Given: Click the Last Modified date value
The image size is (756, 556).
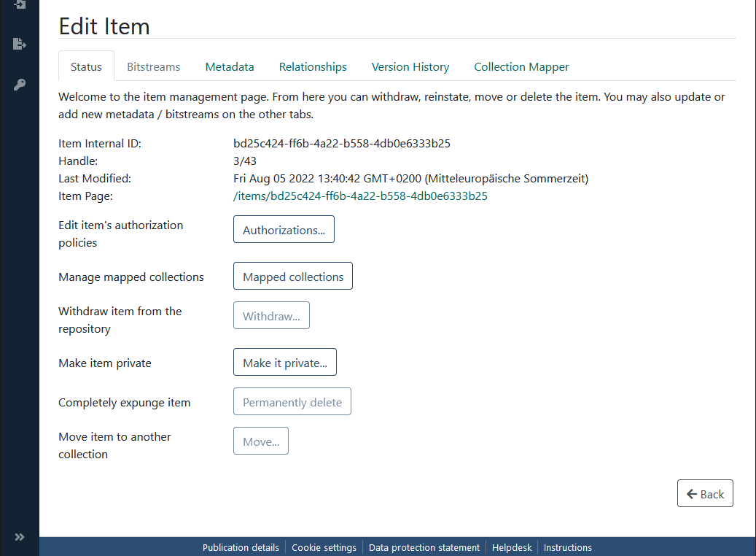Looking at the screenshot, I should point(410,179).
